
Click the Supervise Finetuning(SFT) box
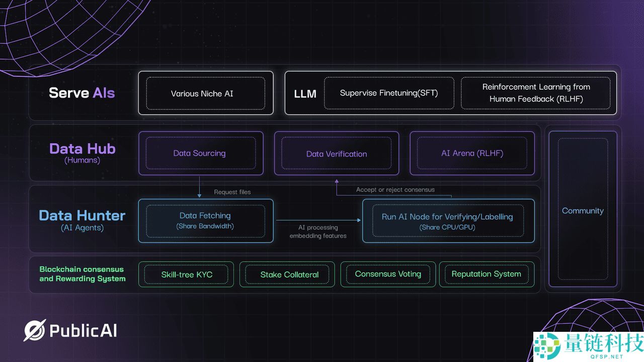tap(389, 93)
